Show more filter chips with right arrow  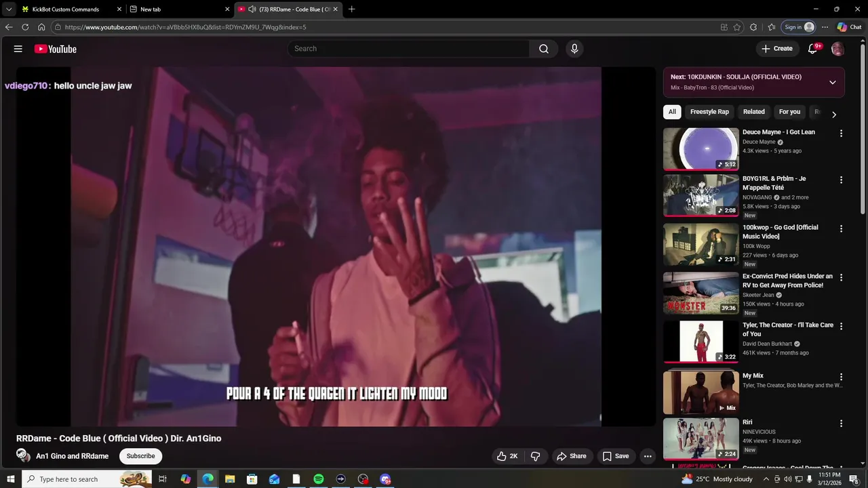coord(833,114)
